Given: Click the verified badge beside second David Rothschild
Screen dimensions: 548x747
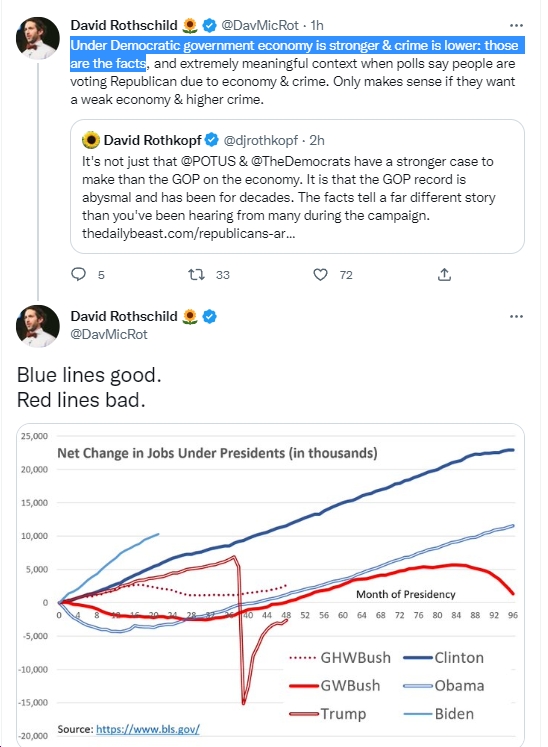Looking at the screenshot, I should point(210,316).
